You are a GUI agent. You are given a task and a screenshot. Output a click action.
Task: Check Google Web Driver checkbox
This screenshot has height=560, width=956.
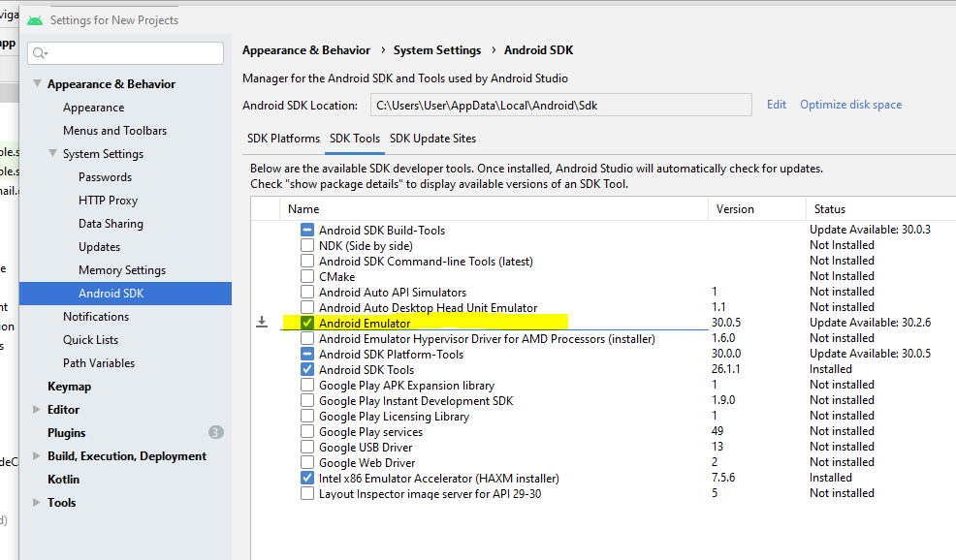click(307, 462)
